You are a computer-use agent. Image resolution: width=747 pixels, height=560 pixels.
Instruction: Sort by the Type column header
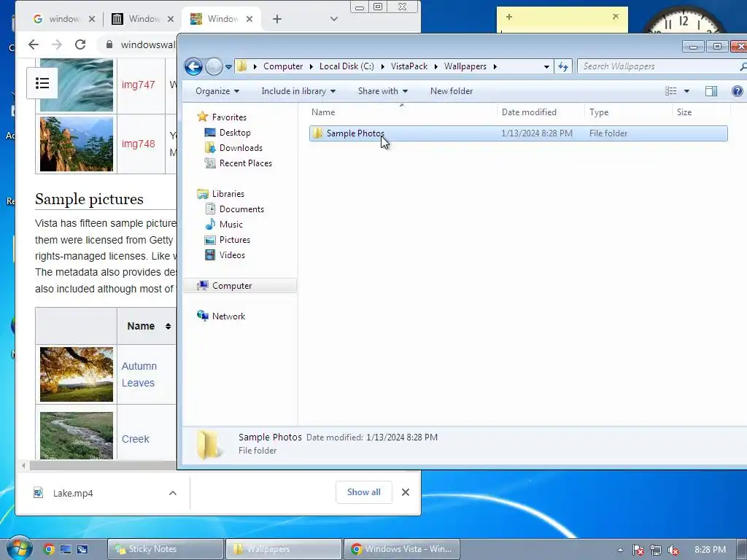628,112
